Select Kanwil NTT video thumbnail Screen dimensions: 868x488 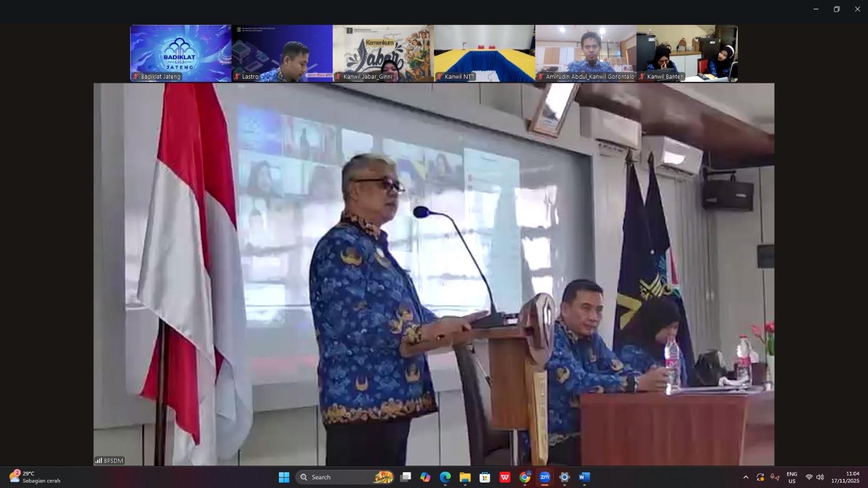click(484, 53)
